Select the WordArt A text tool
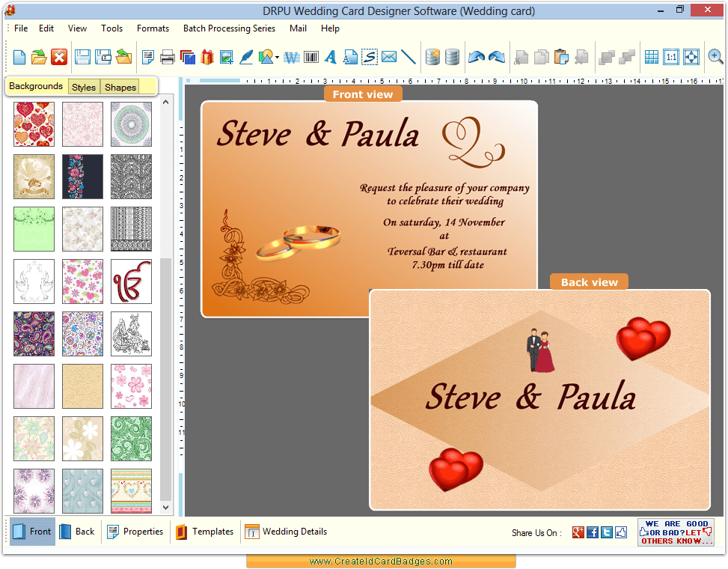The image size is (728, 569). [x=330, y=57]
